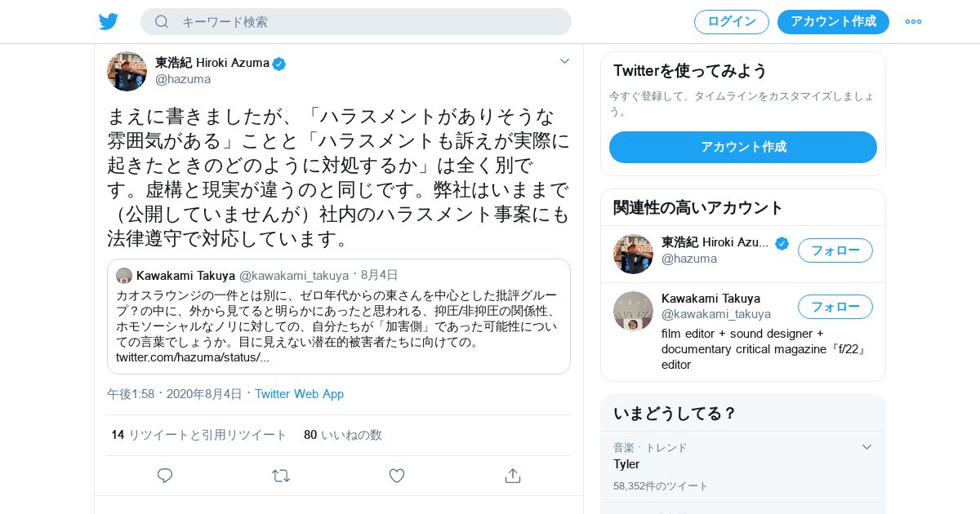Image resolution: width=980 pixels, height=514 pixels.
Task: View the 14 retweets and quote retweets
Action: [199, 435]
